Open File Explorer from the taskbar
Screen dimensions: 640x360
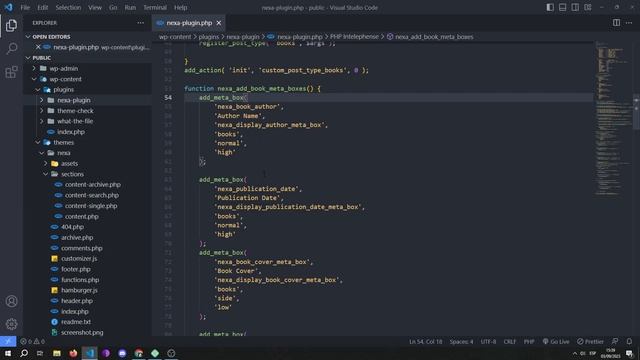click(x=57, y=353)
